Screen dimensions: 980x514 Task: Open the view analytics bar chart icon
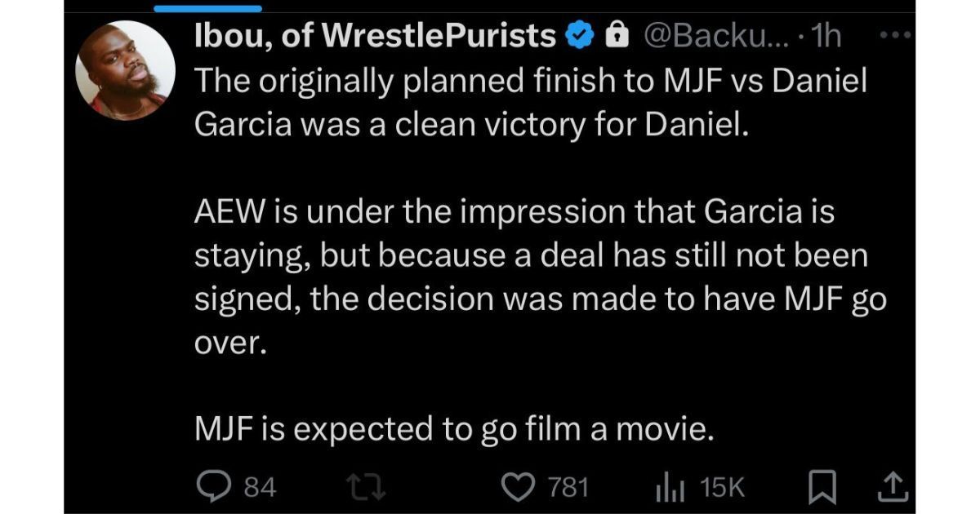click(x=670, y=487)
